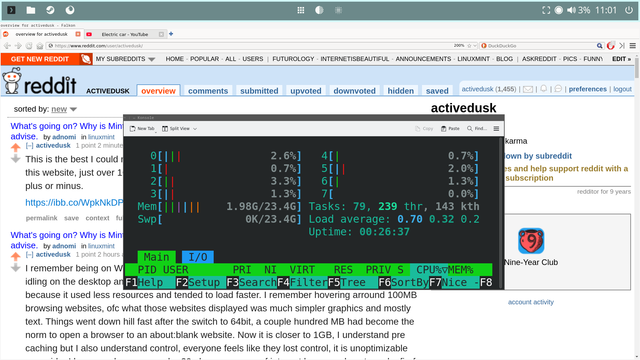Click the search magnifier in DuckDuckGo box
The width and height of the screenshot is (640, 360).
[599, 46]
